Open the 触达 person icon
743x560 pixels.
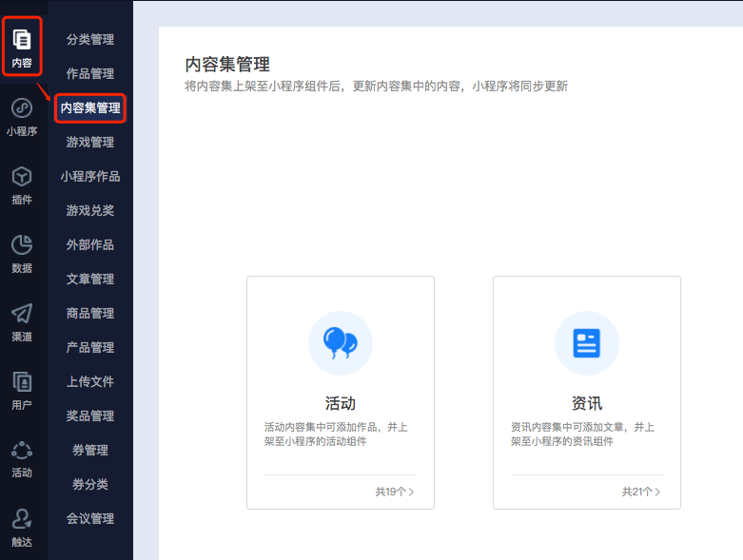22,519
